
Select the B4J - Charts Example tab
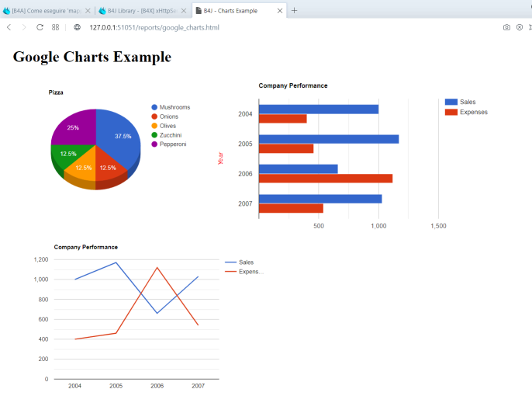coord(239,11)
